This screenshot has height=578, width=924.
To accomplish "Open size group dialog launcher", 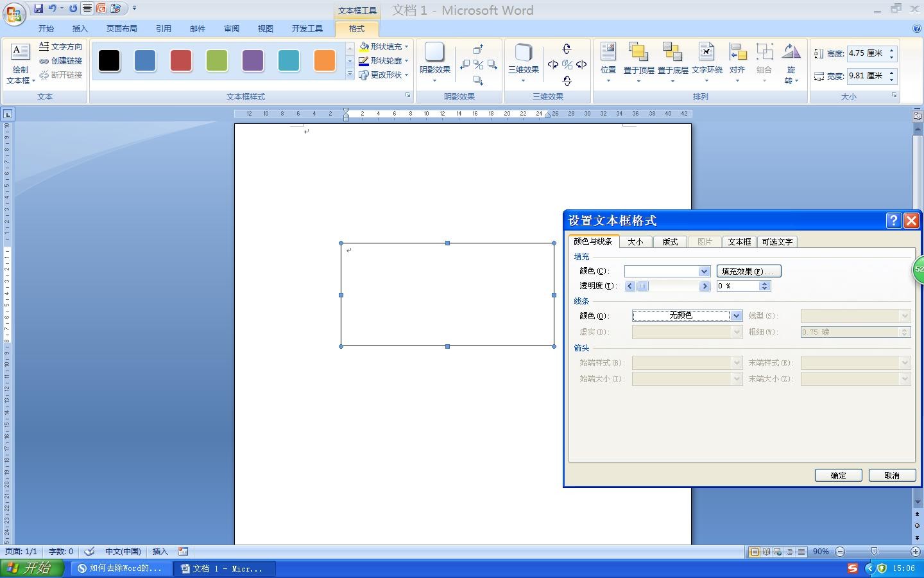I will tap(894, 96).
